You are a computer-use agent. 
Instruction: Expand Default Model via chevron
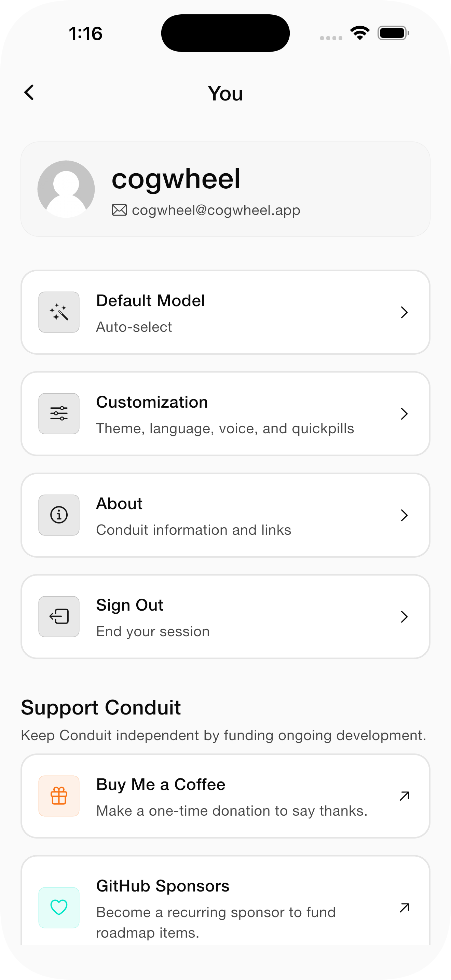click(404, 312)
